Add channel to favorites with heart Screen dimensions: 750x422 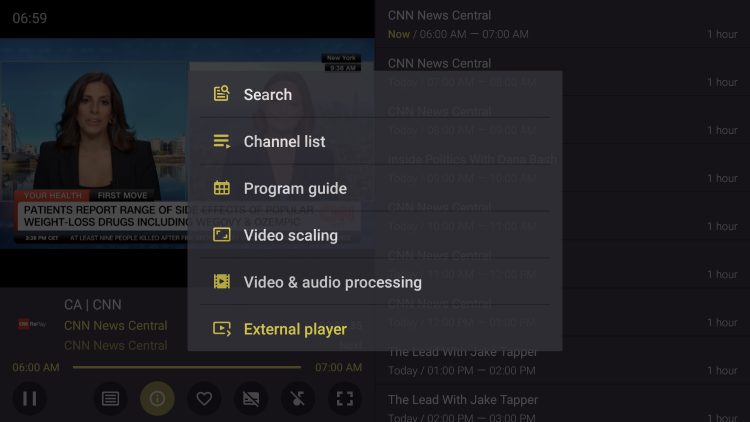[204, 398]
